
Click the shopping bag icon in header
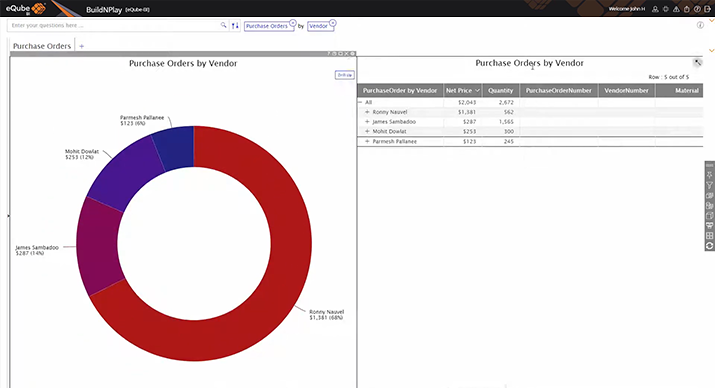point(687,9)
